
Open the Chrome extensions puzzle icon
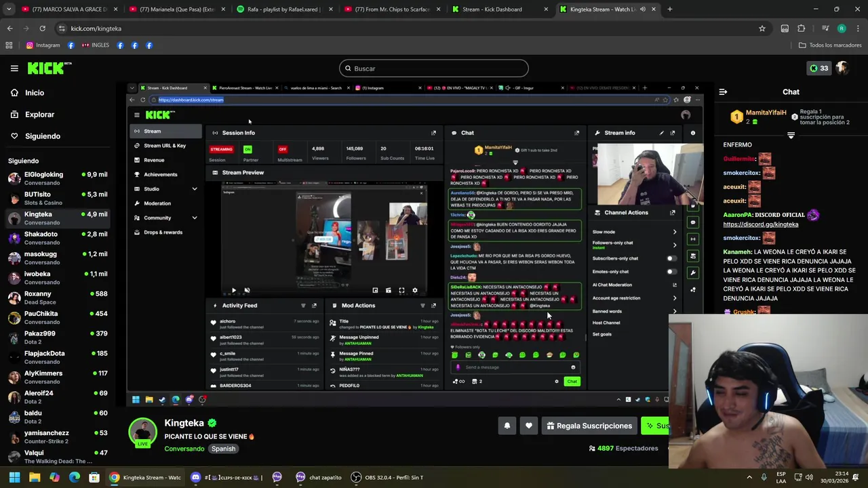click(x=802, y=28)
